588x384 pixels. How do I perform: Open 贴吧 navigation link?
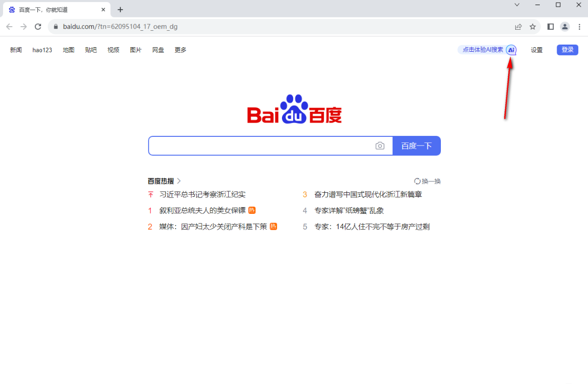coord(91,50)
